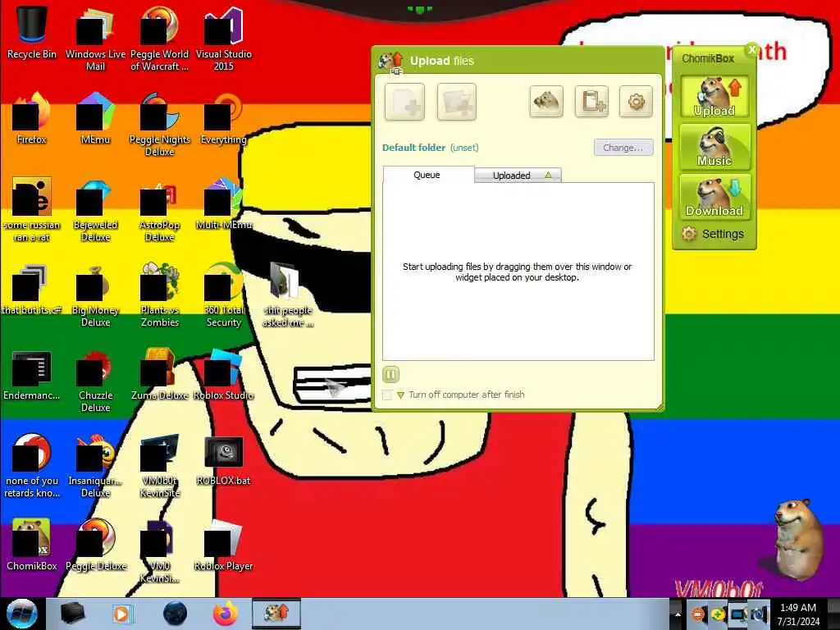Viewport: 840px width, 630px height.
Task: Select the Windows Live Mail desktop icon
Action: coord(95,39)
